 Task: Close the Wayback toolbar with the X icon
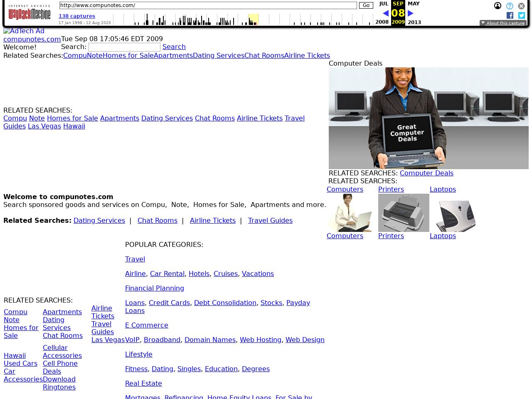(521, 6)
